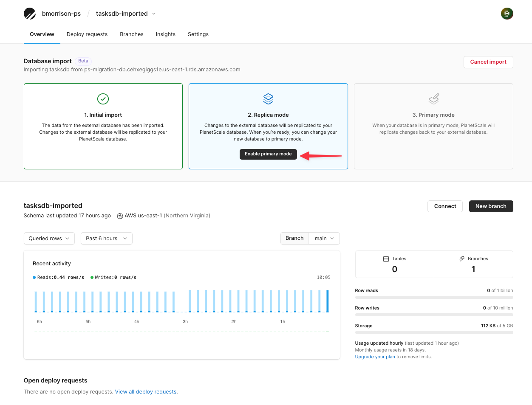532x405 pixels.
Task: Open the Settings tab
Action: pyautogui.click(x=198, y=34)
